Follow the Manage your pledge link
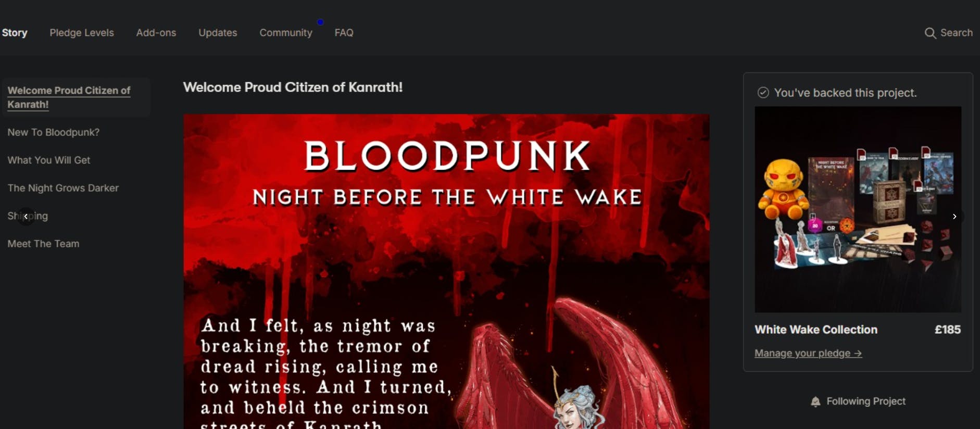 808,353
